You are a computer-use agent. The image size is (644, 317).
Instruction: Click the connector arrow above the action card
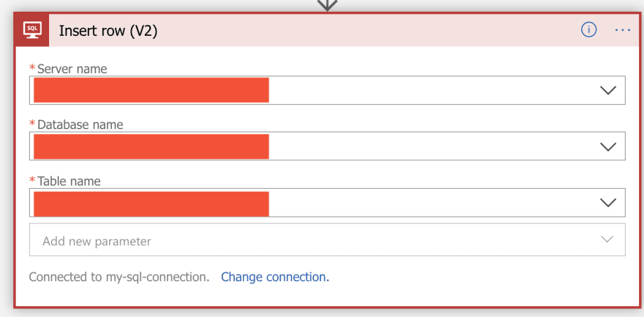point(327,5)
